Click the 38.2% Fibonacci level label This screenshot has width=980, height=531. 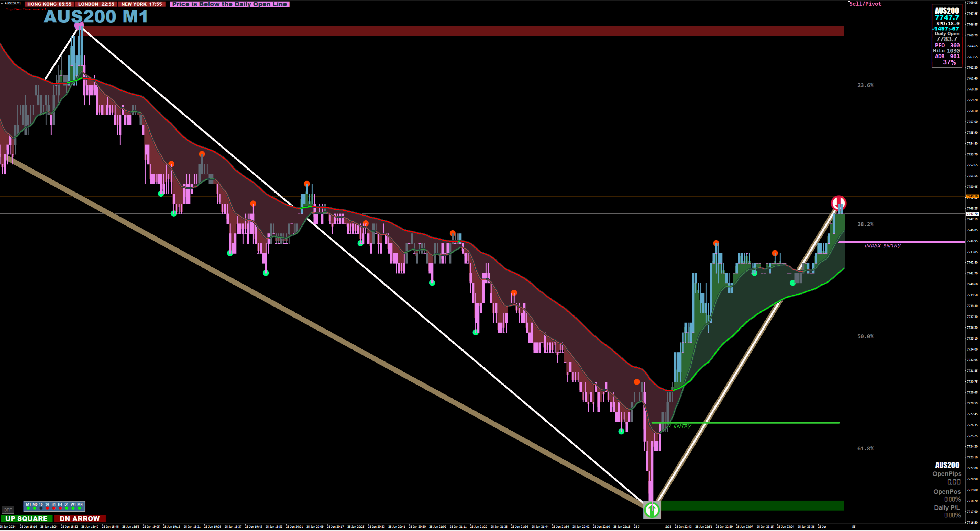(865, 224)
